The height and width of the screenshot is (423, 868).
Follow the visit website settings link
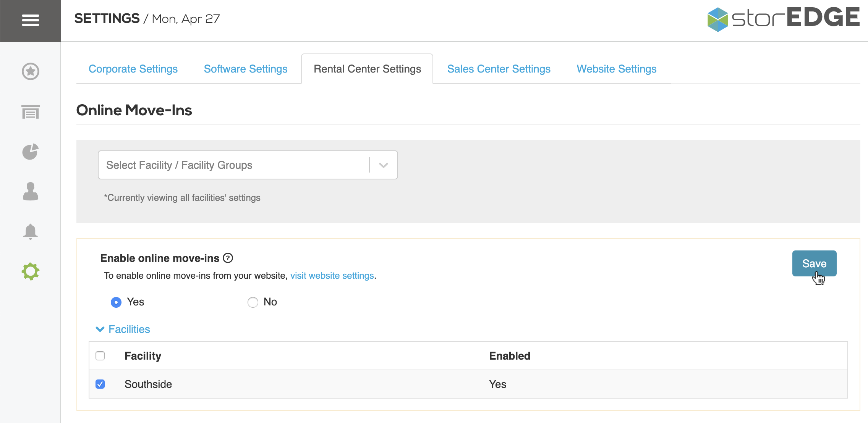click(x=332, y=275)
